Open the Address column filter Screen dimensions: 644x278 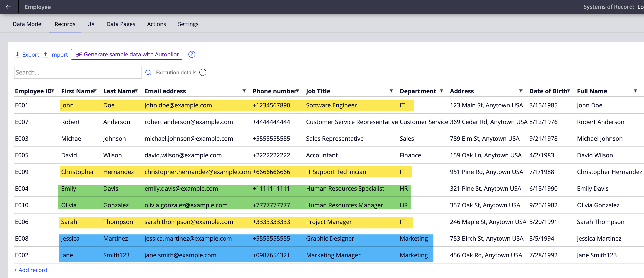(520, 91)
